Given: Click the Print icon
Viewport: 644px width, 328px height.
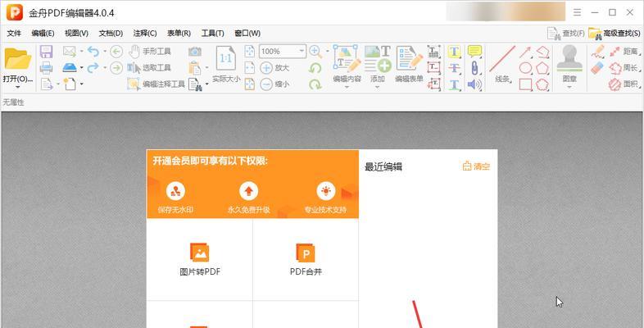Looking at the screenshot, I should click(46, 67).
